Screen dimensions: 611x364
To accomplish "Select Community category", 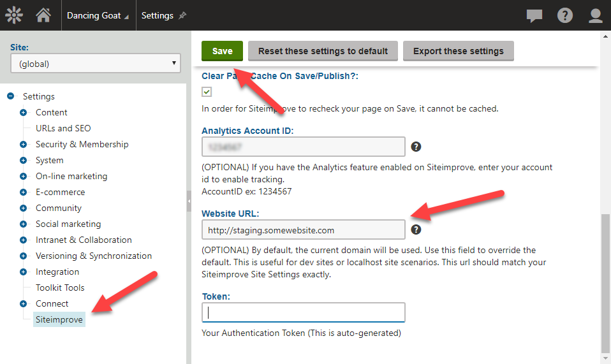I will pos(59,208).
